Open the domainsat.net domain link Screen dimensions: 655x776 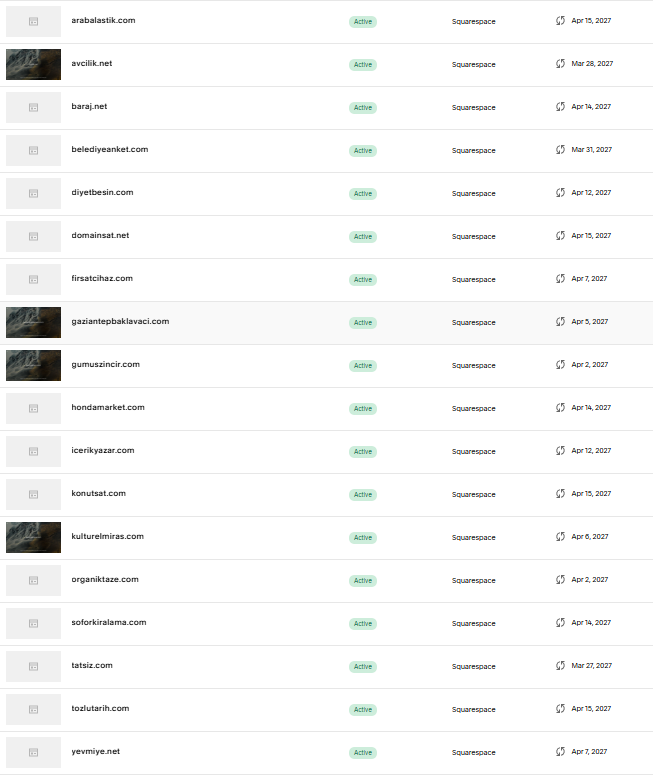click(100, 236)
